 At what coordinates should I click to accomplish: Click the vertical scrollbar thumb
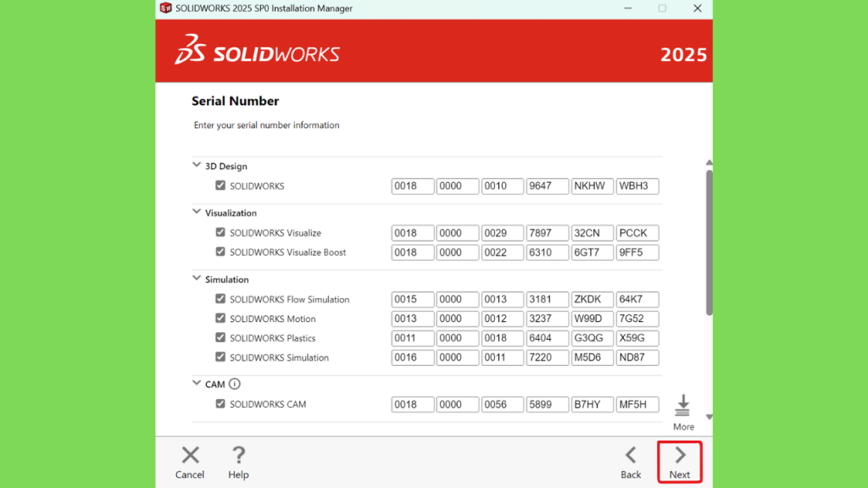click(709, 242)
